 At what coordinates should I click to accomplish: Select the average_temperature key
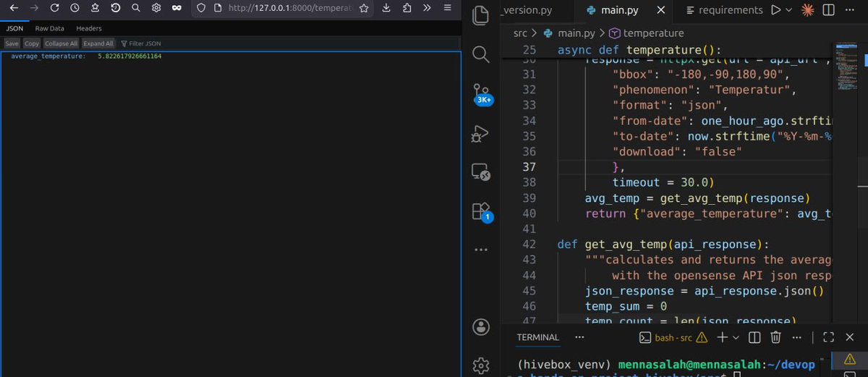click(48, 56)
